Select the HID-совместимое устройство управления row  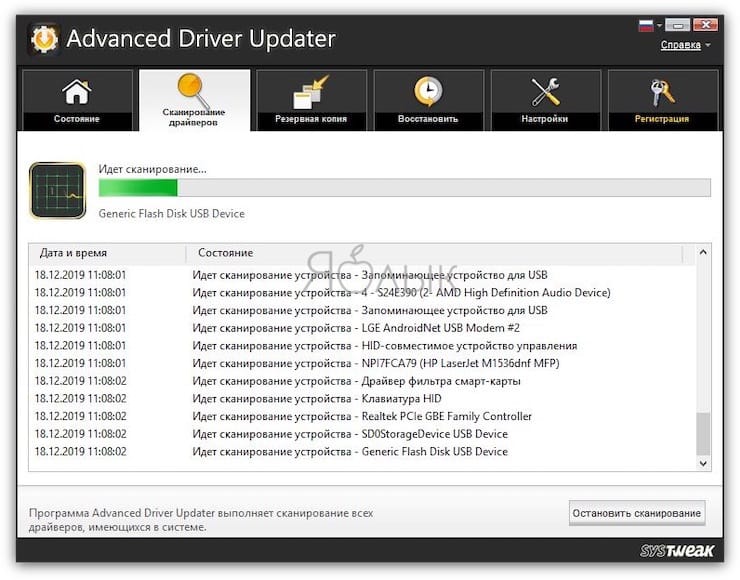point(362,346)
